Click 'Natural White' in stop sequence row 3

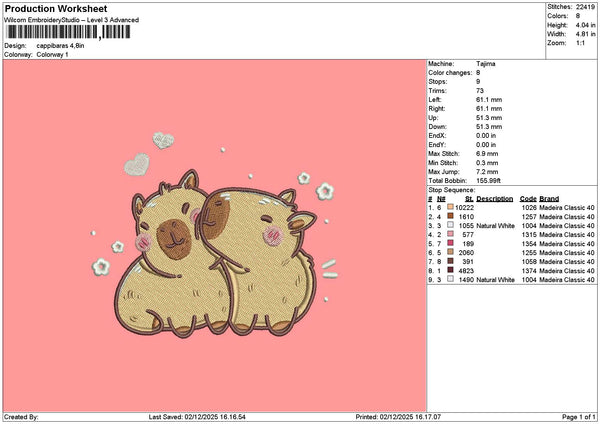[495, 225]
